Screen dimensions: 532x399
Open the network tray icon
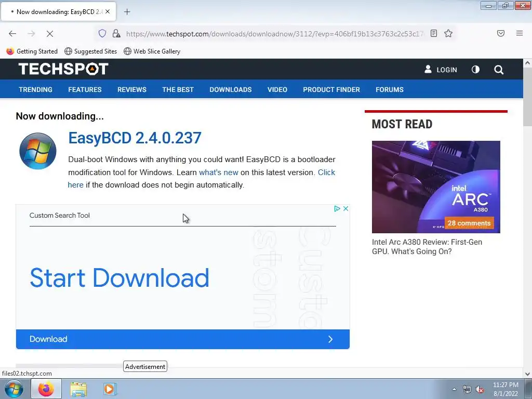tap(467, 390)
